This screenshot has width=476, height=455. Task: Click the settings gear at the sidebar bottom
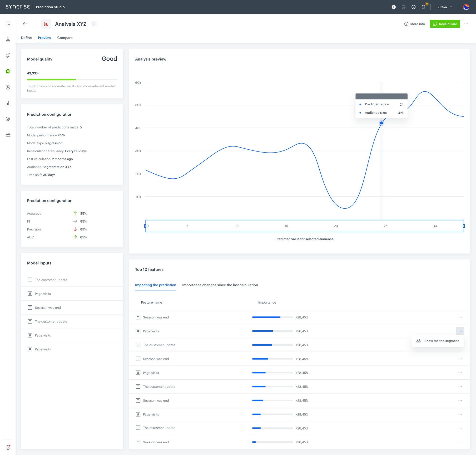(8, 447)
